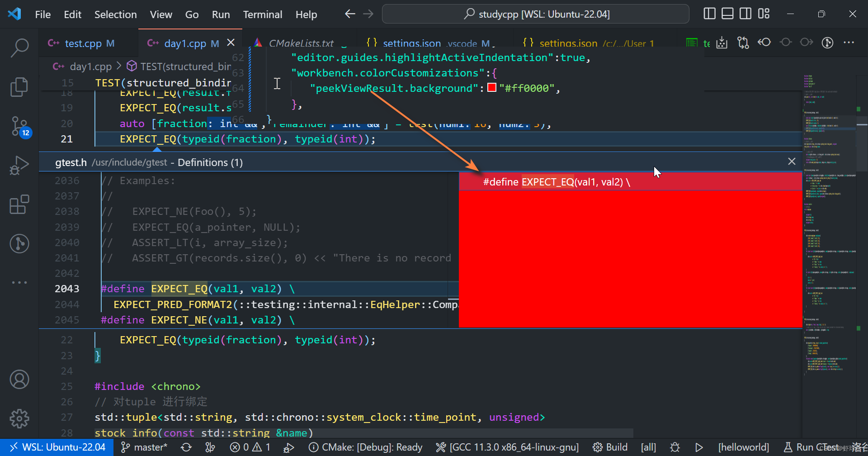Open the File menu
This screenshot has height=456, width=868.
click(x=43, y=14)
